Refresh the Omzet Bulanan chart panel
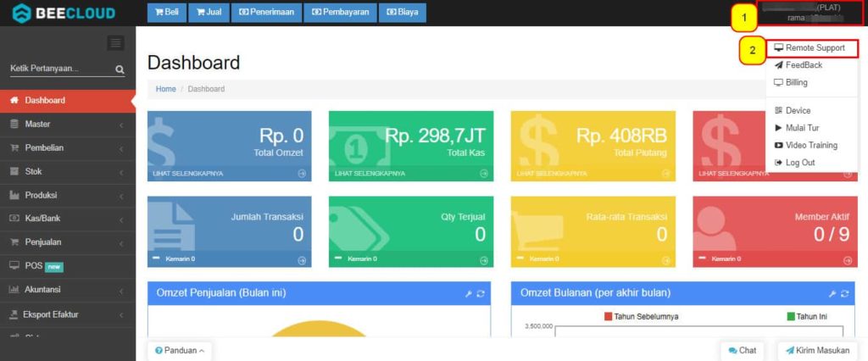868x361 pixels. 844,293
